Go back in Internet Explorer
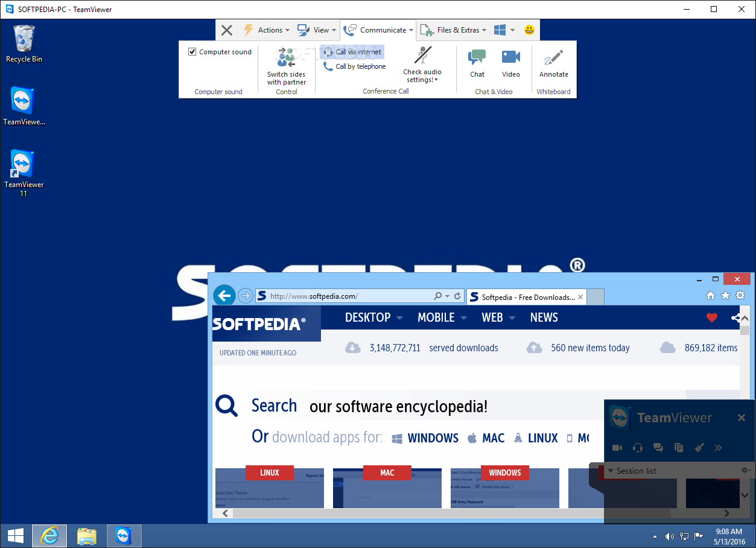Screen dimensions: 756x548 (224, 296)
